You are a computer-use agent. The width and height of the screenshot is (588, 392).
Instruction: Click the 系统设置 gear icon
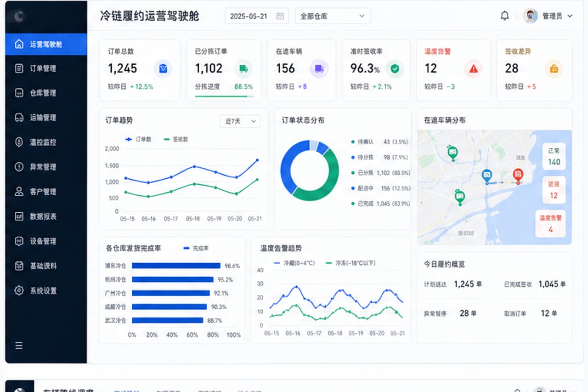click(x=19, y=290)
